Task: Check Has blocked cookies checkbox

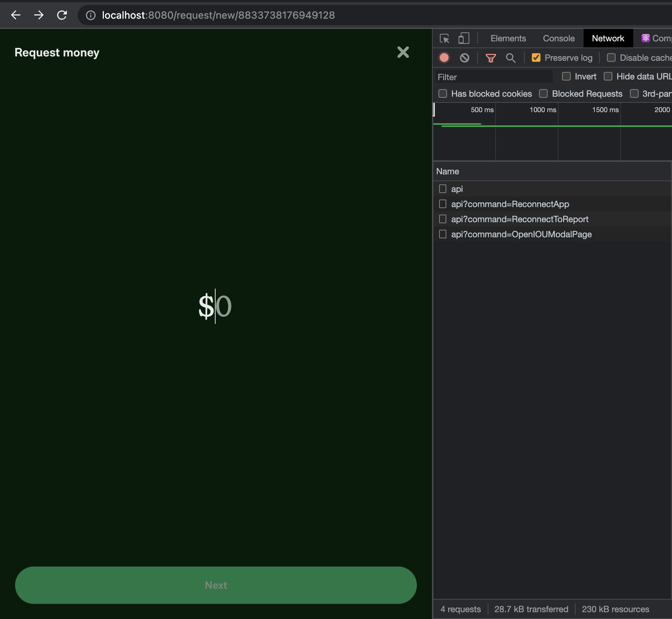Action: 443,93
